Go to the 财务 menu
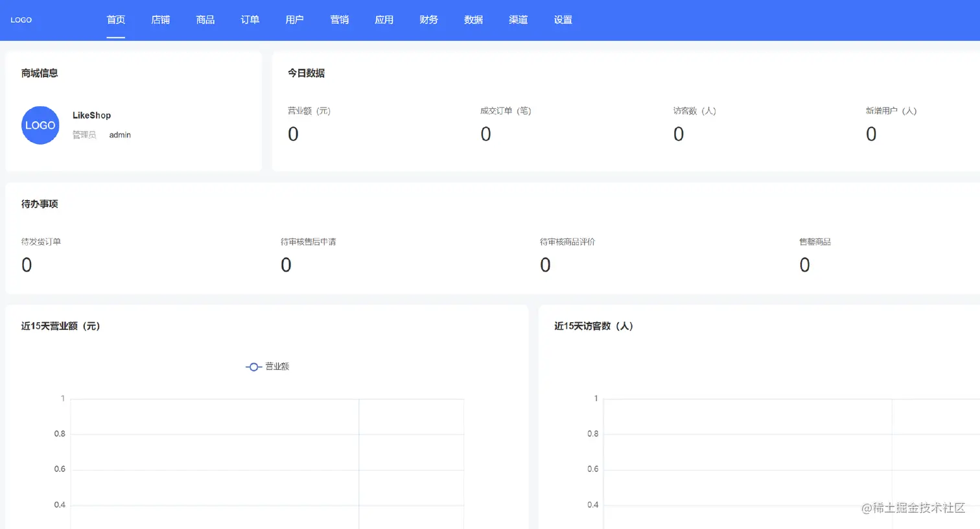 click(x=429, y=20)
